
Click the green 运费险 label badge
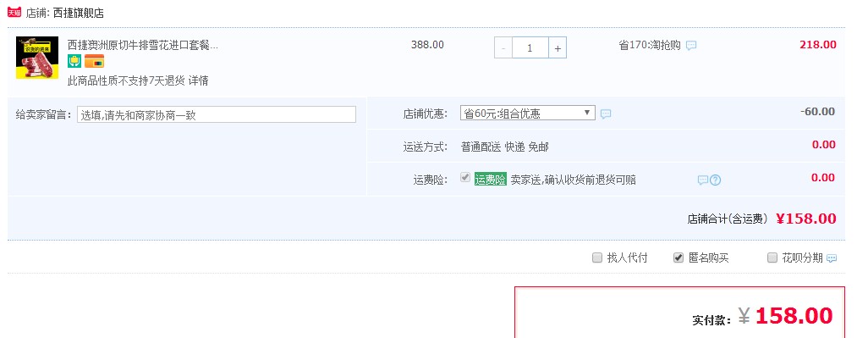click(x=491, y=180)
